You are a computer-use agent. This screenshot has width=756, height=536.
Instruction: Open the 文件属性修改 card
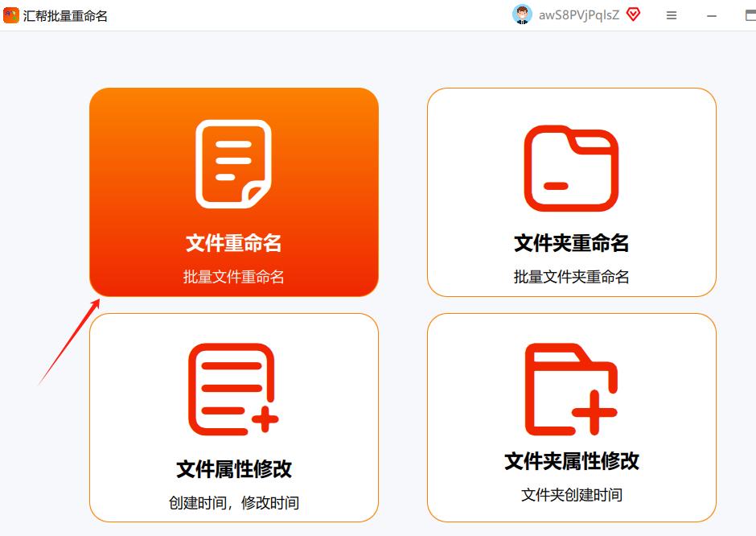[234, 418]
